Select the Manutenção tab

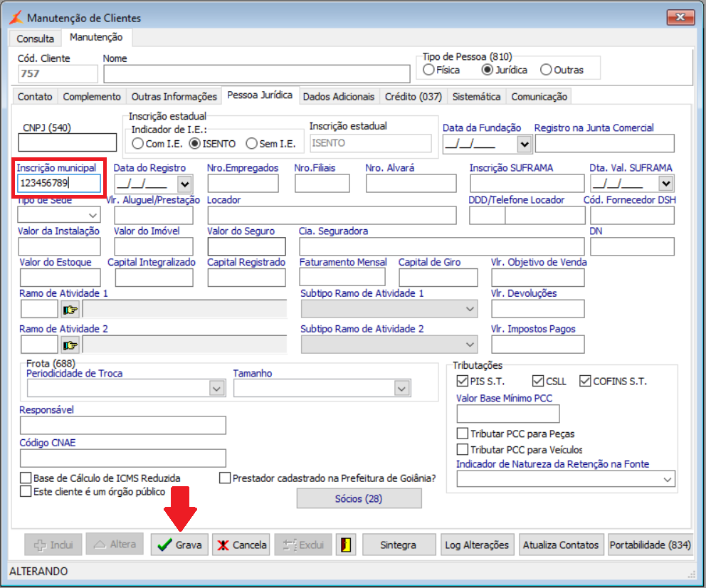pos(96,37)
